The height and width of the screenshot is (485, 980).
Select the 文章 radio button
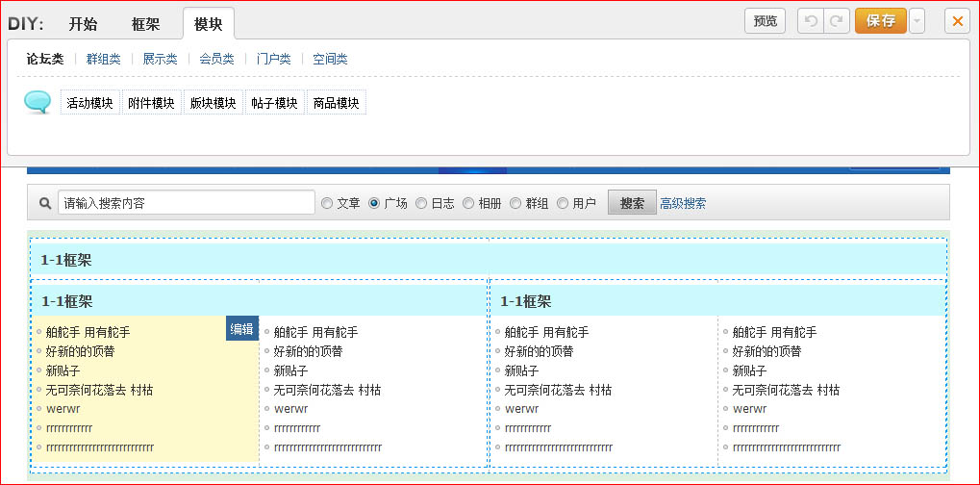tap(327, 203)
